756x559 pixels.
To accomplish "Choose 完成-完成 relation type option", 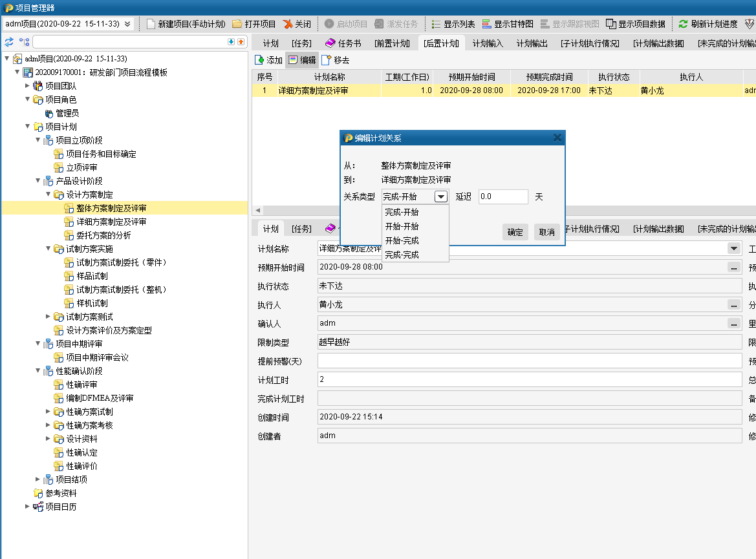I will click(x=402, y=255).
